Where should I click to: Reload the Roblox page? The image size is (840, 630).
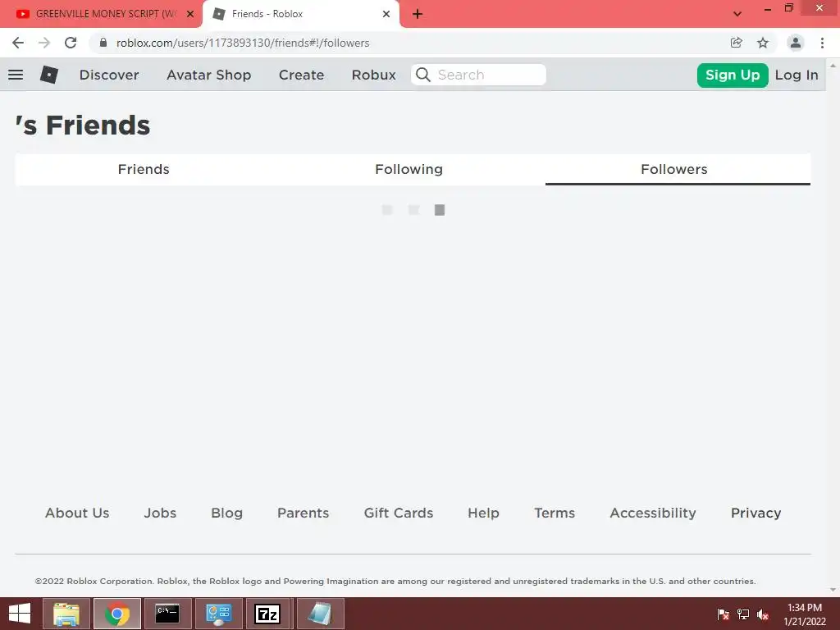[71, 43]
